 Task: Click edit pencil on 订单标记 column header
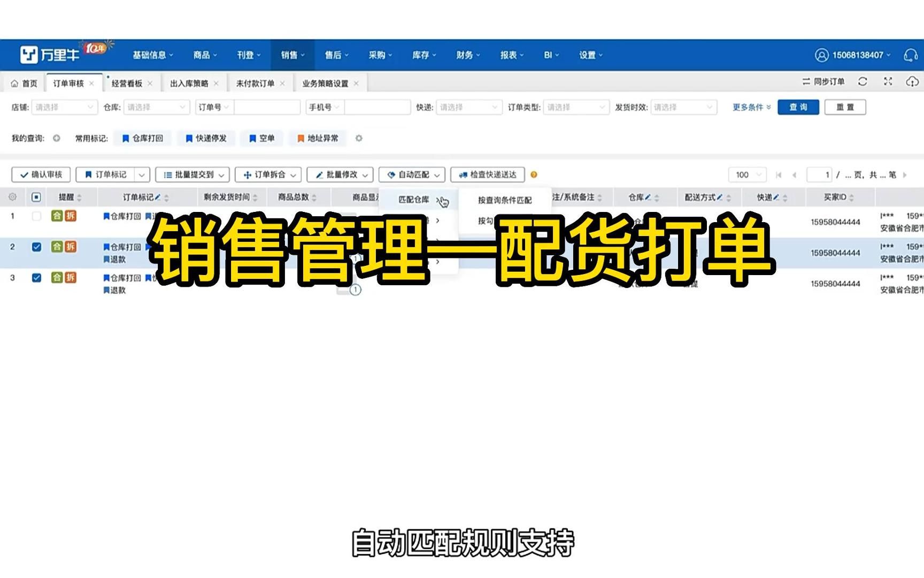tap(158, 197)
